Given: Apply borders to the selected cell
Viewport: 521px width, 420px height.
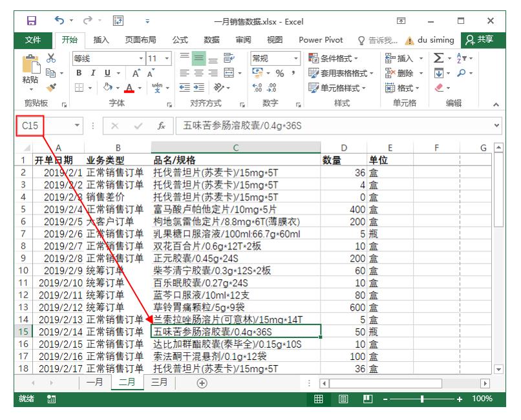Looking at the screenshot, I should [80, 87].
